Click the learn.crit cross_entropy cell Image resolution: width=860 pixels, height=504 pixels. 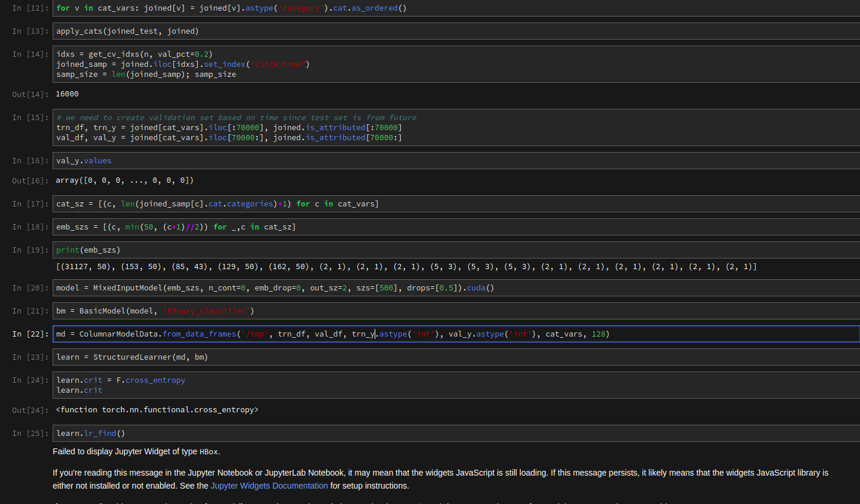(456, 385)
